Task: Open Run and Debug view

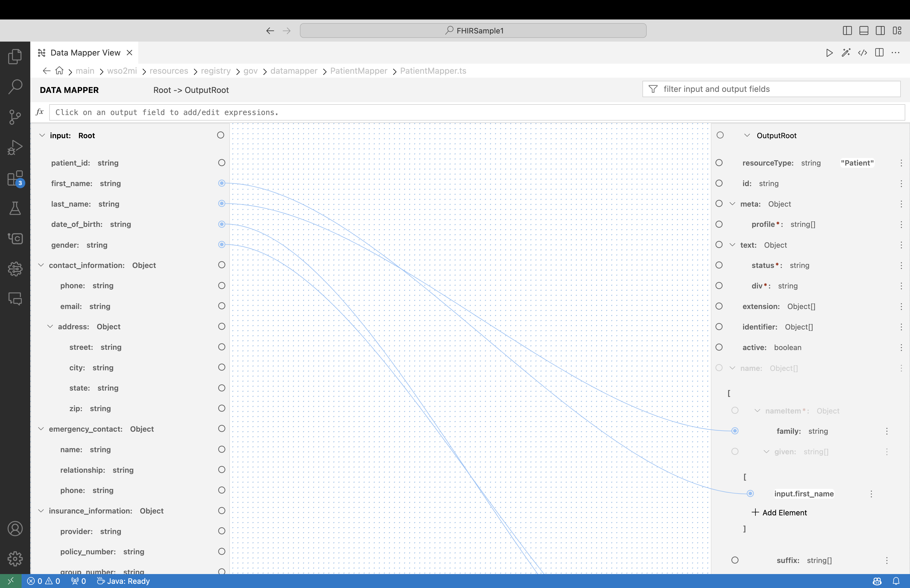Action: [x=15, y=147]
